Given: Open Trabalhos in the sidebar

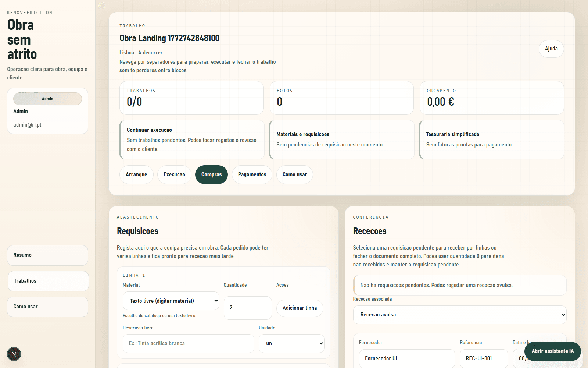Looking at the screenshot, I should [48, 281].
